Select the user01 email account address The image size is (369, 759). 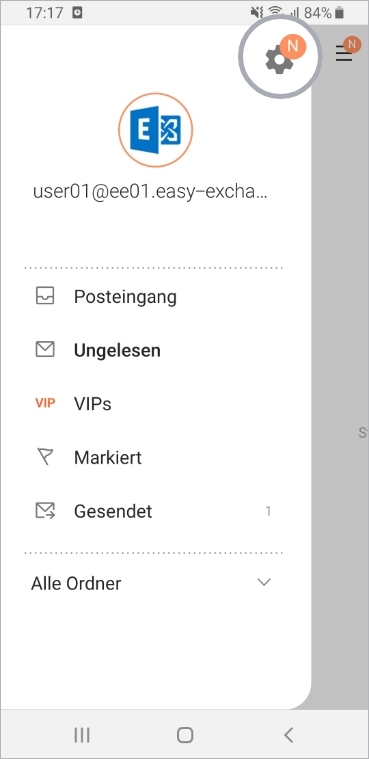[150, 192]
